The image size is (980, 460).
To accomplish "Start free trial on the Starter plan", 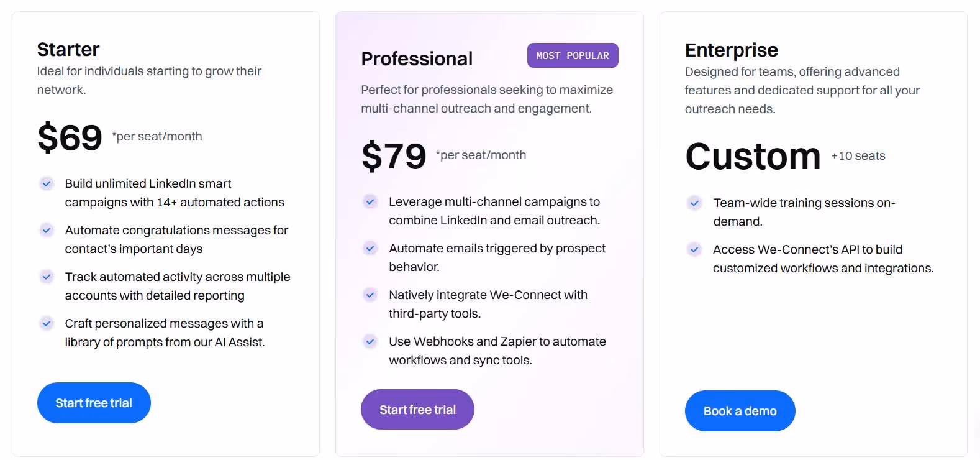I will click(93, 403).
